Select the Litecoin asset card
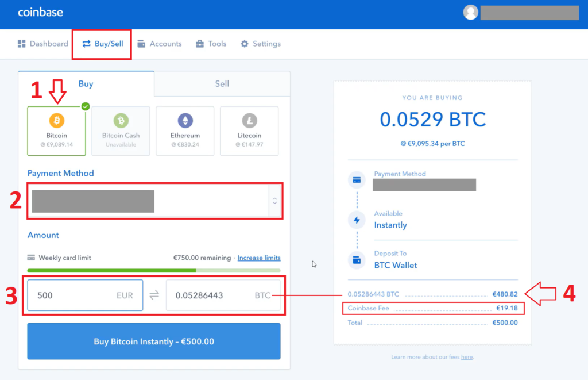 (249, 131)
